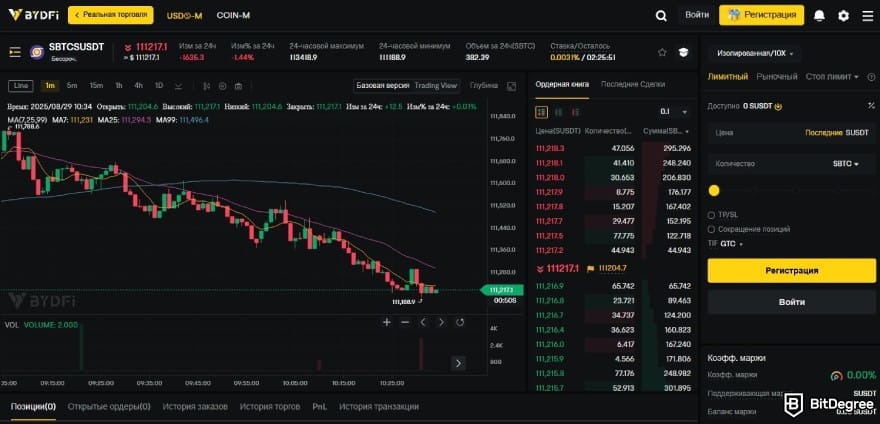Open the notifications bell

(819, 16)
